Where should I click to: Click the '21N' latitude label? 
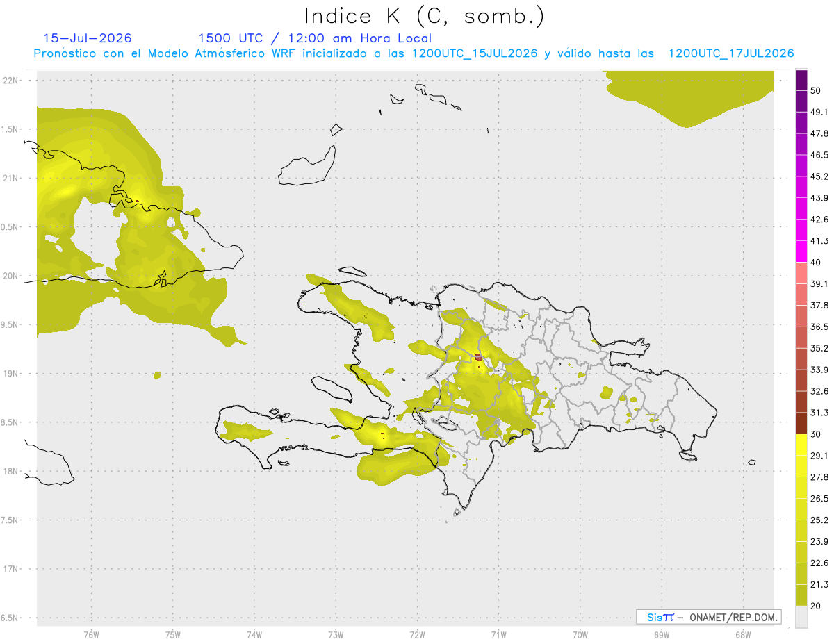[x=12, y=178]
